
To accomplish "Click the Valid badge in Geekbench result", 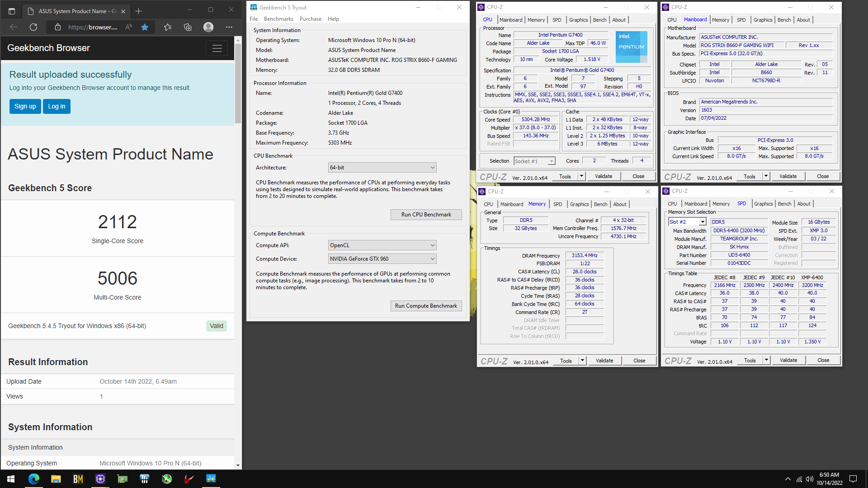I will point(217,326).
